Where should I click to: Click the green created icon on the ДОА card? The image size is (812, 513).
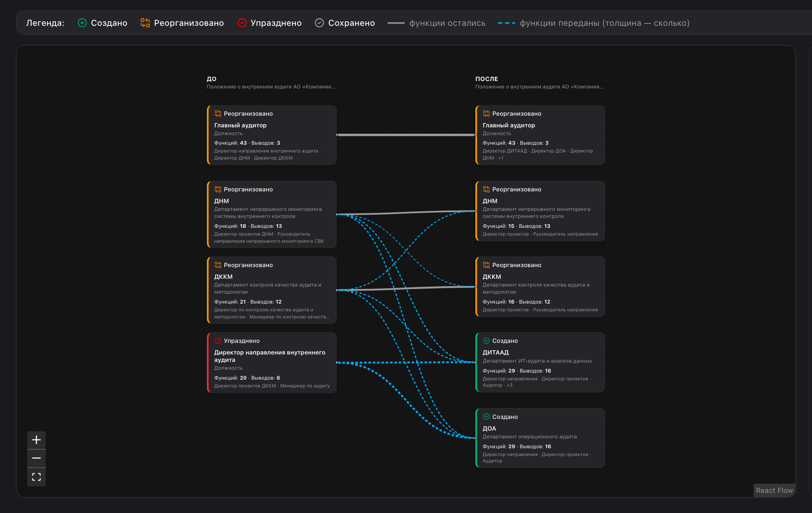pyautogui.click(x=486, y=417)
